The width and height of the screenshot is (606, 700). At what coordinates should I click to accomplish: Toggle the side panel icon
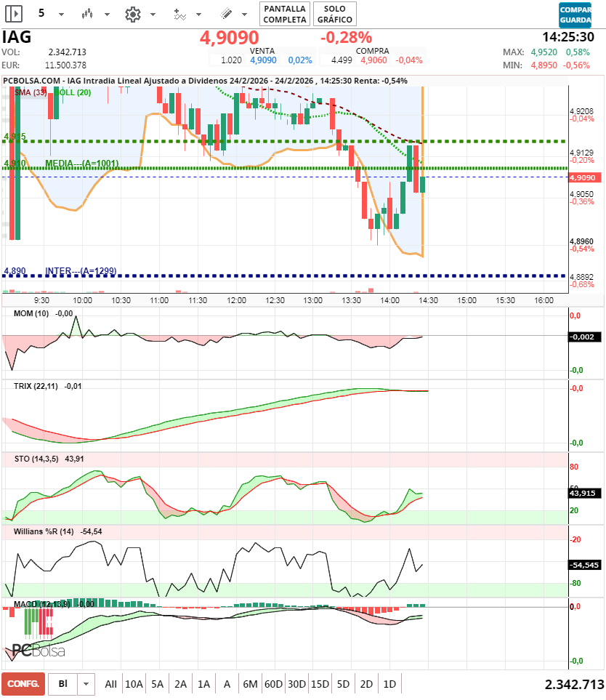14,13
